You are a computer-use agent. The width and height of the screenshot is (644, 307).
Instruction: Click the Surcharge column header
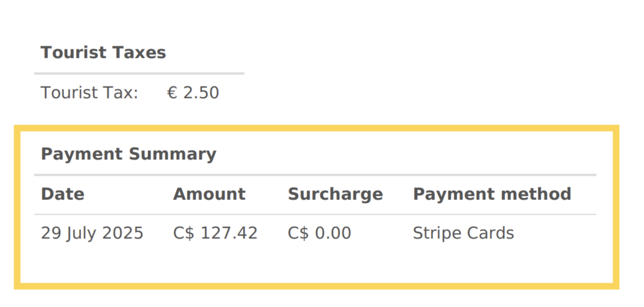tap(335, 194)
